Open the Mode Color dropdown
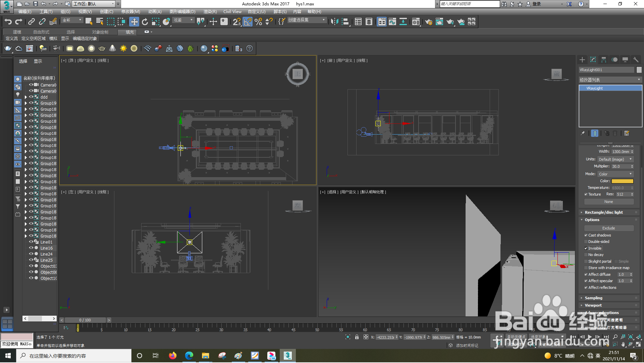This screenshot has height=363, width=644. [x=615, y=174]
